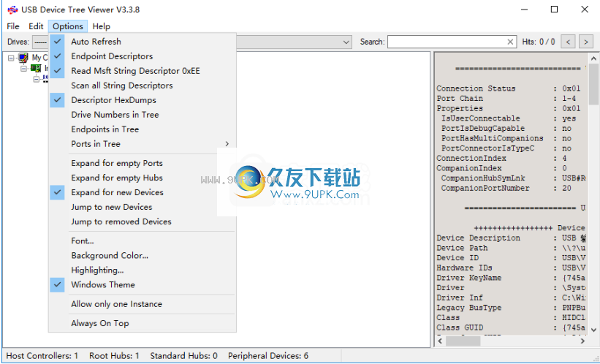Collapse the root hub tree node

click(37, 79)
